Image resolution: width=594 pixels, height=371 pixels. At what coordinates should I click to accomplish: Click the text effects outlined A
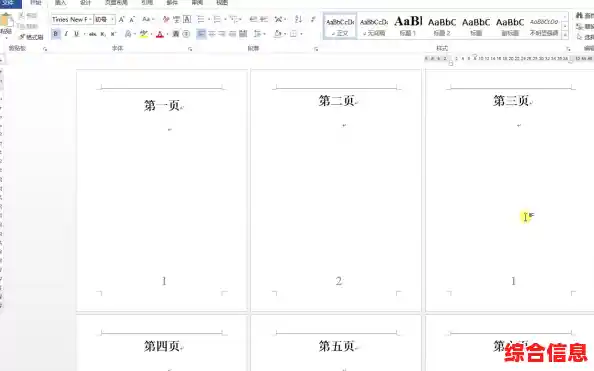pos(128,34)
